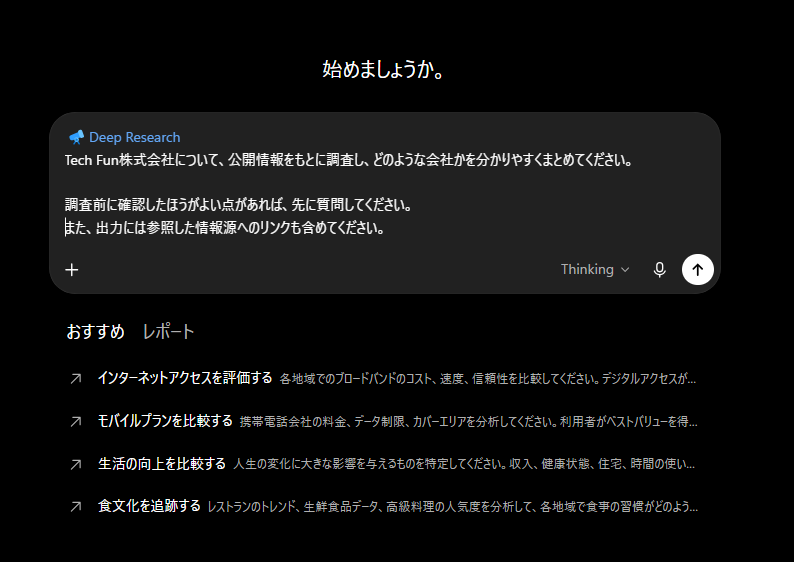Click the arrow icon beside インターネットアクセスを評価する
This screenshot has width=794, height=562.
(76, 379)
